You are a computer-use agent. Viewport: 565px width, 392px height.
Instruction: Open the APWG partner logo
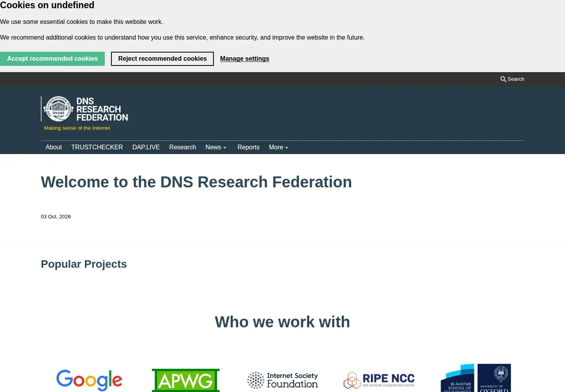(x=186, y=380)
